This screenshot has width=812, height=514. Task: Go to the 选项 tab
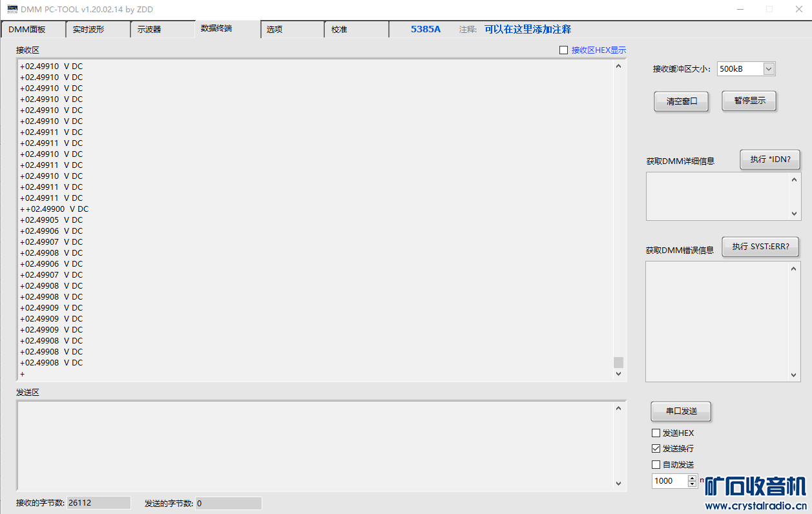(293, 30)
